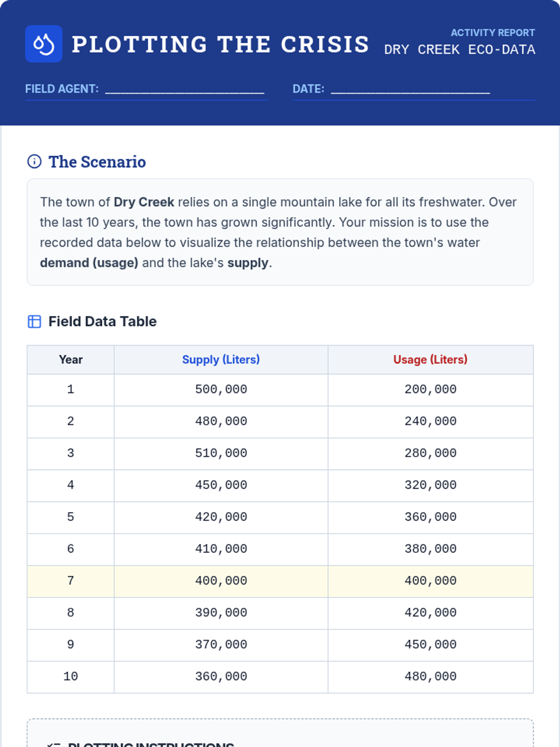The width and height of the screenshot is (560, 747).
Task: Click the water droplet logo icon
Action: pos(43,44)
